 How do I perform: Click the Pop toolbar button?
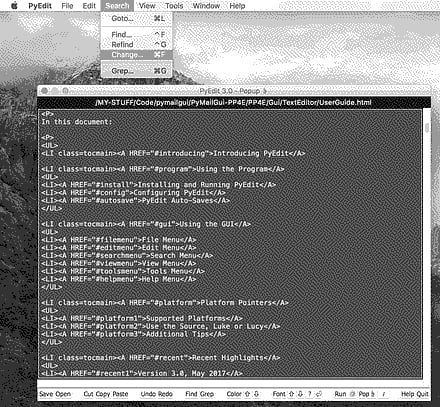pyautogui.click(x=366, y=394)
